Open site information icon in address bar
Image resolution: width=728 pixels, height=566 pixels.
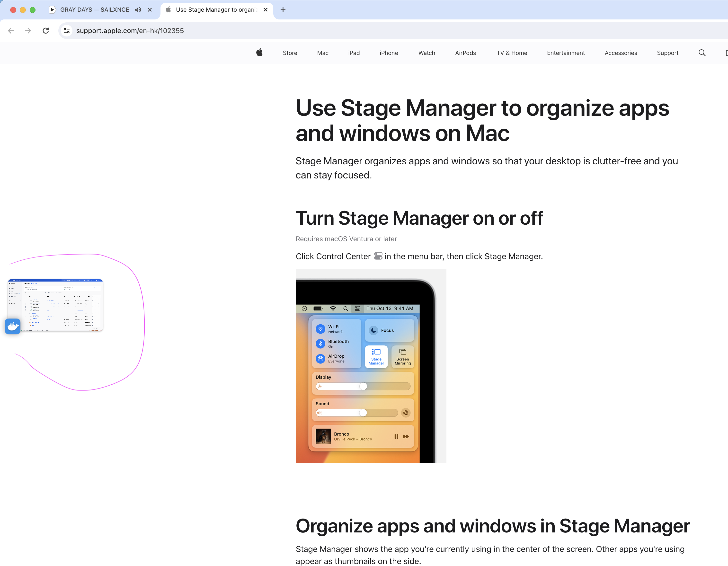(x=67, y=31)
